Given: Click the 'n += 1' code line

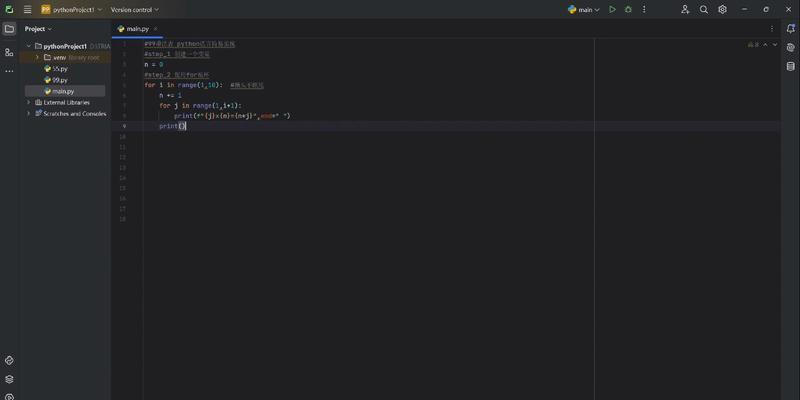Looking at the screenshot, I should tap(170, 95).
